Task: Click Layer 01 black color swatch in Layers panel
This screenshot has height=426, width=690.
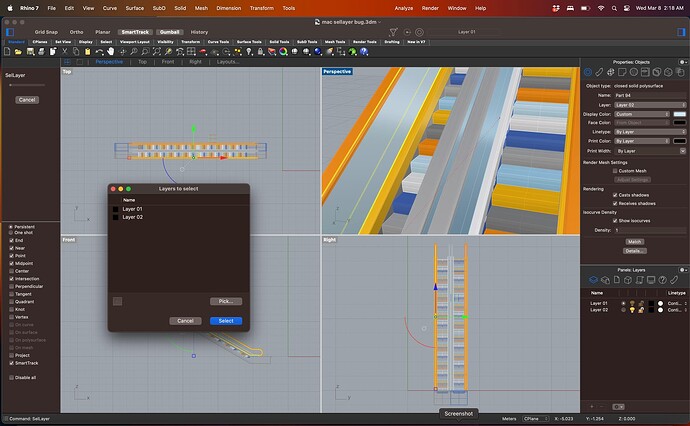Action: [651, 303]
